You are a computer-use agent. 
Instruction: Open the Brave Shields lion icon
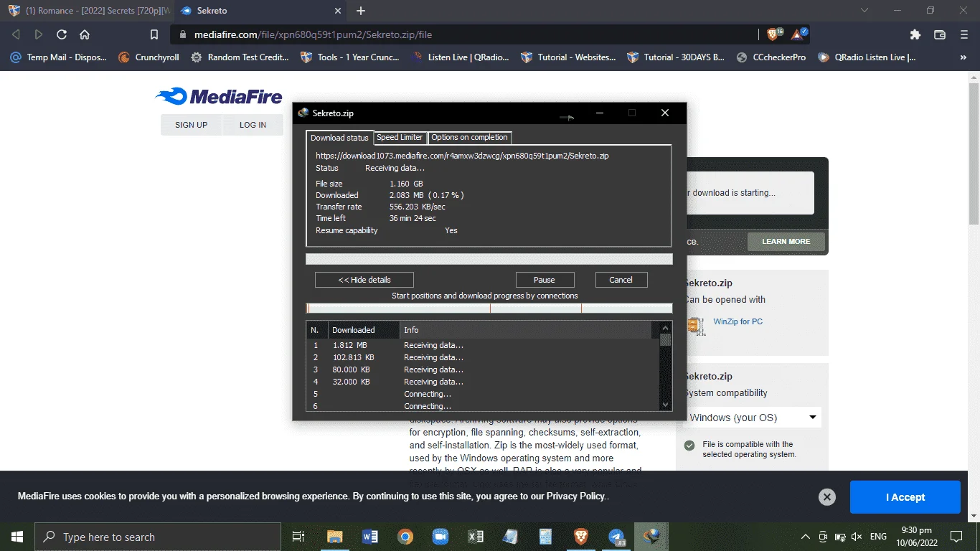[774, 34]
